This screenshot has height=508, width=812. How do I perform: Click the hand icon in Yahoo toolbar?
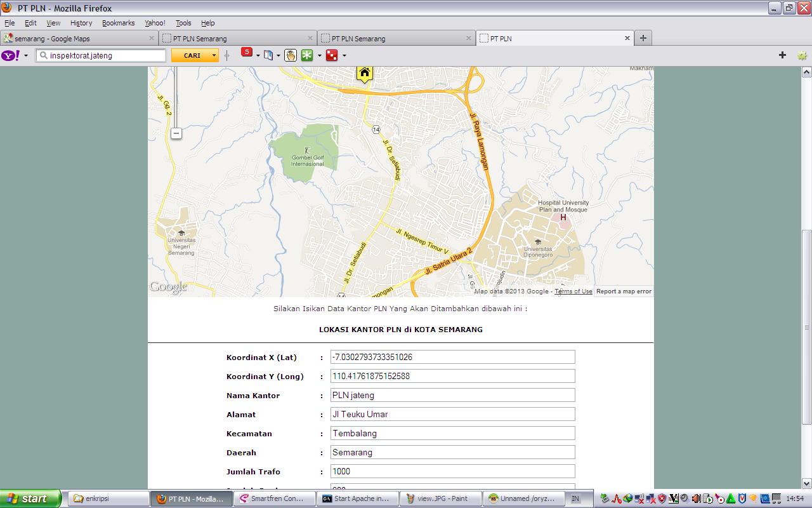[x=291, y=55]
